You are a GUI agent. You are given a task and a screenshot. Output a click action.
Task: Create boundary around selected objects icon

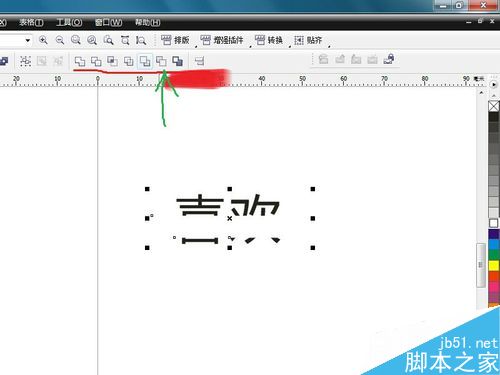177,61
